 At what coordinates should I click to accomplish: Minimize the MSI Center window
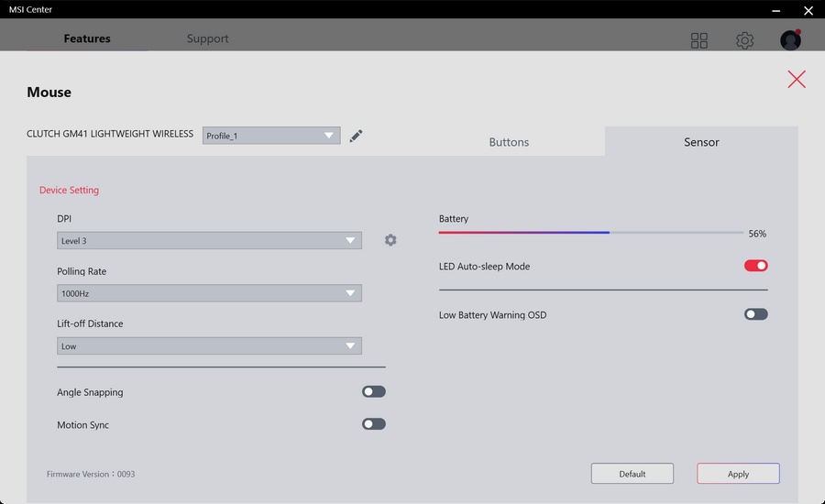tap(776, 10)
